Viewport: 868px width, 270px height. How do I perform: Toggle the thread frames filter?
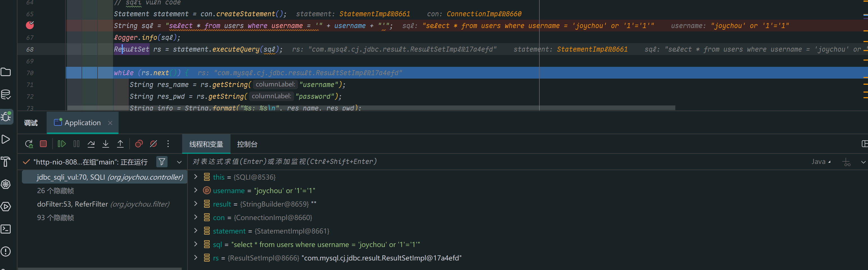click(162, 162)
